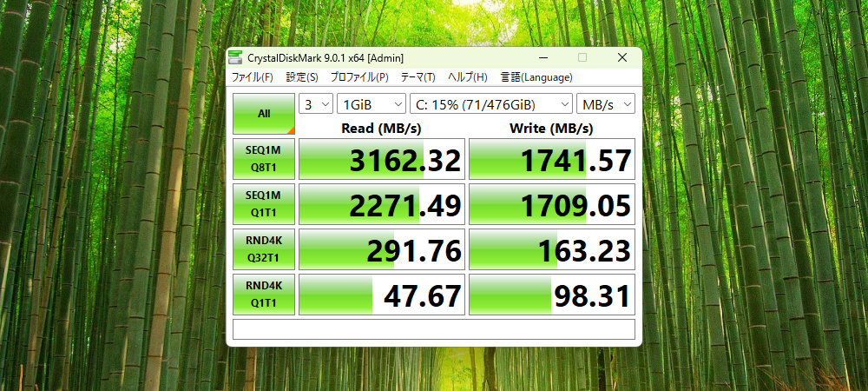868x391 pixels.
Task: Open the 設定(S) menu
Action: [302, 77]
